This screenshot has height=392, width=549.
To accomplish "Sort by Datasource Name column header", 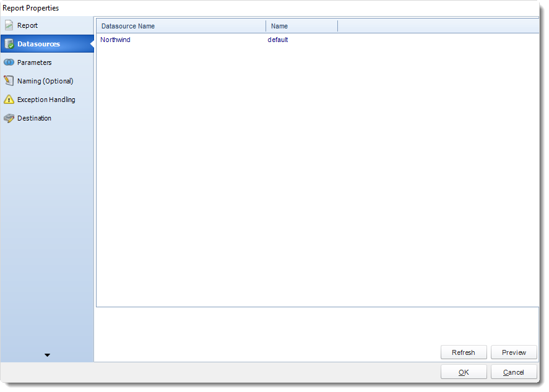I will 181,26.
